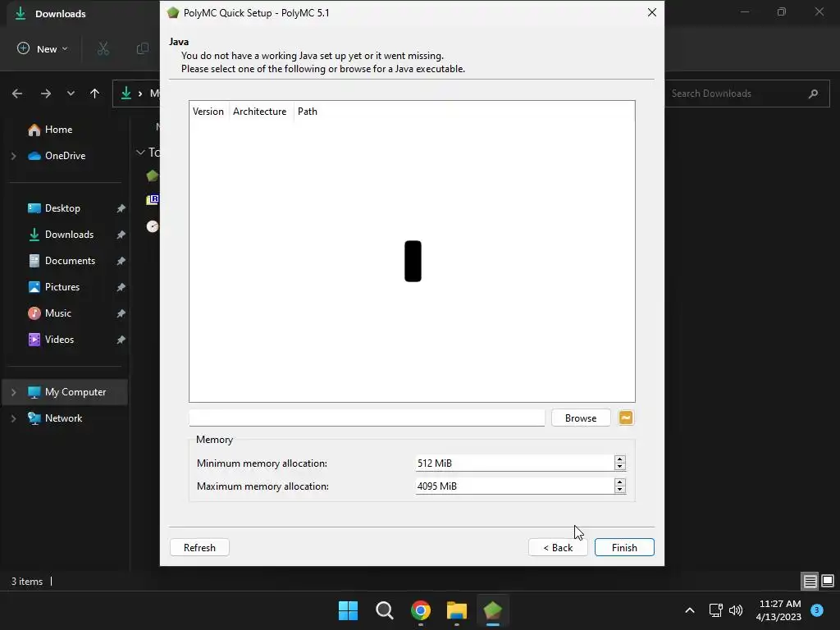Decrease minimum memory allocation with down arrow
Screen dimensions: 840x630
[620, 467]
